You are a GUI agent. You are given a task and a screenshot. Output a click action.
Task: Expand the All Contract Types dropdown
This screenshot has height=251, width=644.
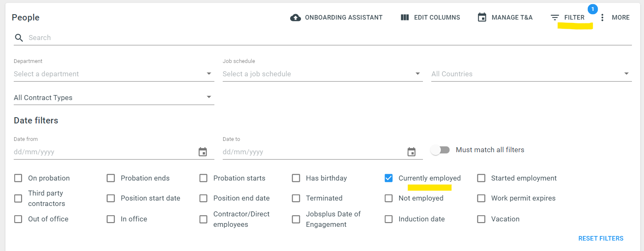pyautogui.click(x=114, y=98)
